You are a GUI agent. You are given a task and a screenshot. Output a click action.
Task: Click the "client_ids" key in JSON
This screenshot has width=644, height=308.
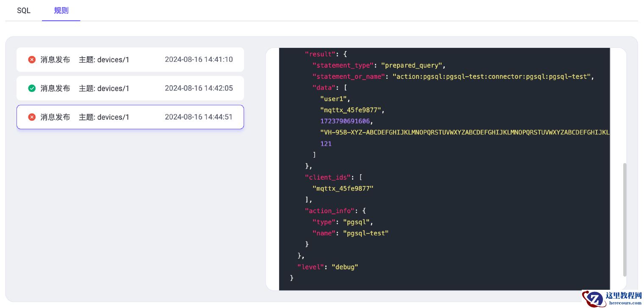[328, 177]
